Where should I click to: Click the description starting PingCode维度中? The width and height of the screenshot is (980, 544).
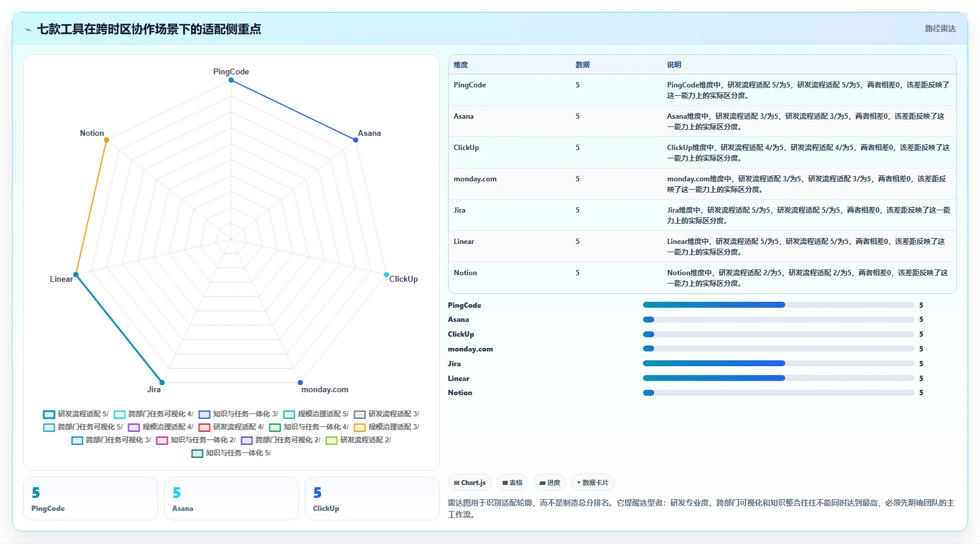(808, 90)
